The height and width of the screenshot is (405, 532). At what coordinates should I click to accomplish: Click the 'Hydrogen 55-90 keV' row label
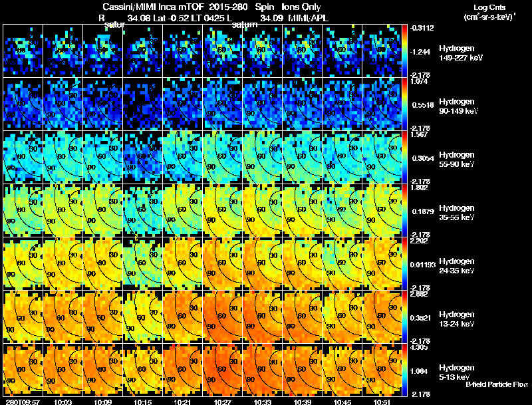pos(456,160)
